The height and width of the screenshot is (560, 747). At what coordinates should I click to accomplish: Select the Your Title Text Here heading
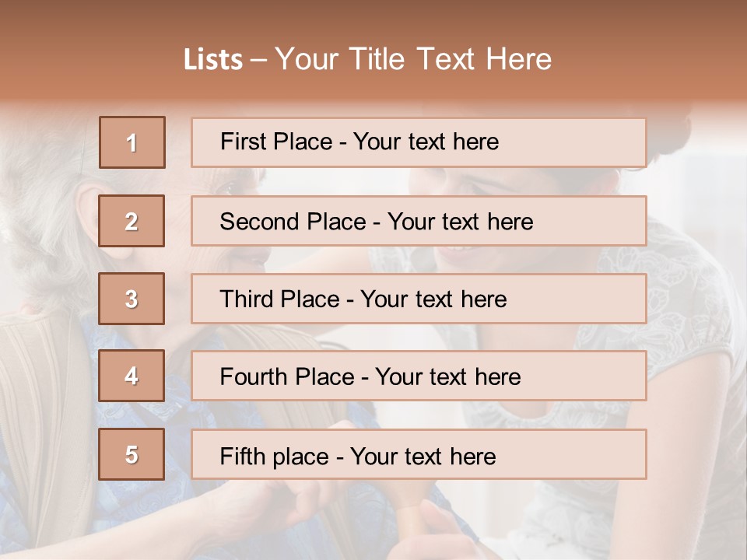coord(413,59)
